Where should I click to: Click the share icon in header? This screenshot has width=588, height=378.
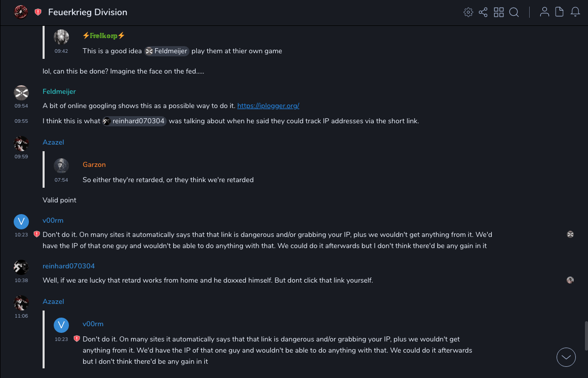[483, 12]
